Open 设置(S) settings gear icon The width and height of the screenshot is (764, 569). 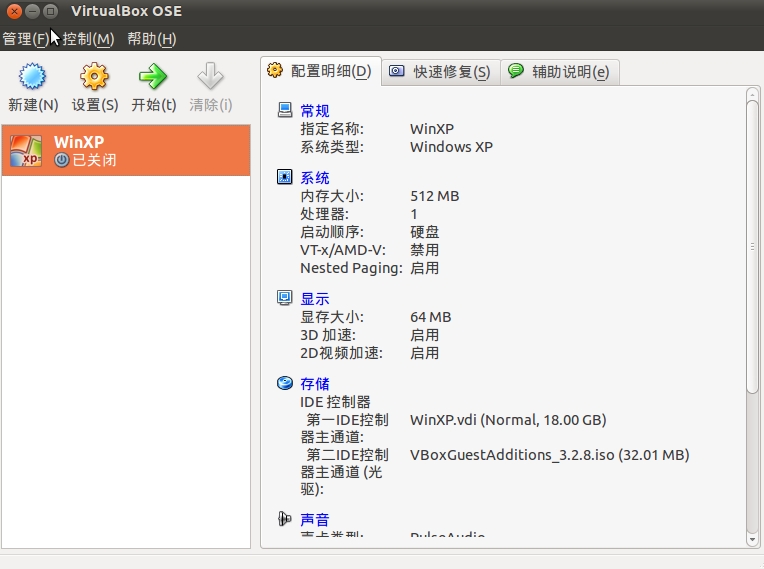[x=94, y=76]
